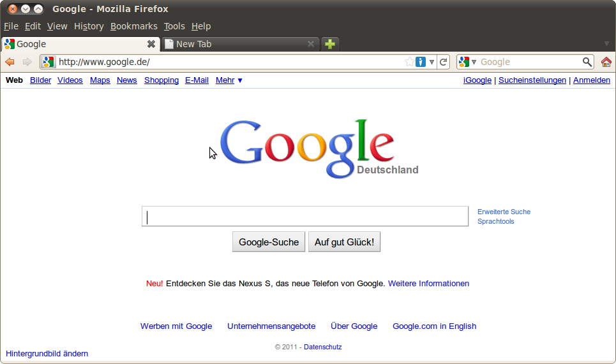Close the Google tab
This screenshot has height=364, width=616.
point(151,44)
